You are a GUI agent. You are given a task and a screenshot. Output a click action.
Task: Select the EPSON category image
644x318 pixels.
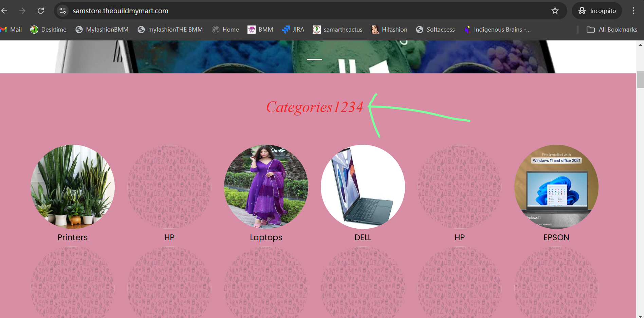point(556,187)
